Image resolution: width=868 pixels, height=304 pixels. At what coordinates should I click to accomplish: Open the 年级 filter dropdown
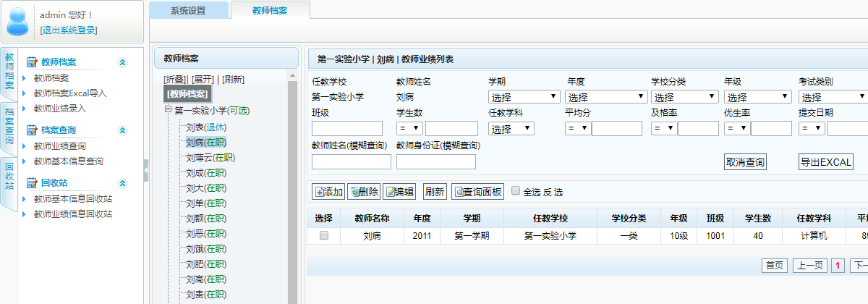pyautogui.click(x=757, y=97)
